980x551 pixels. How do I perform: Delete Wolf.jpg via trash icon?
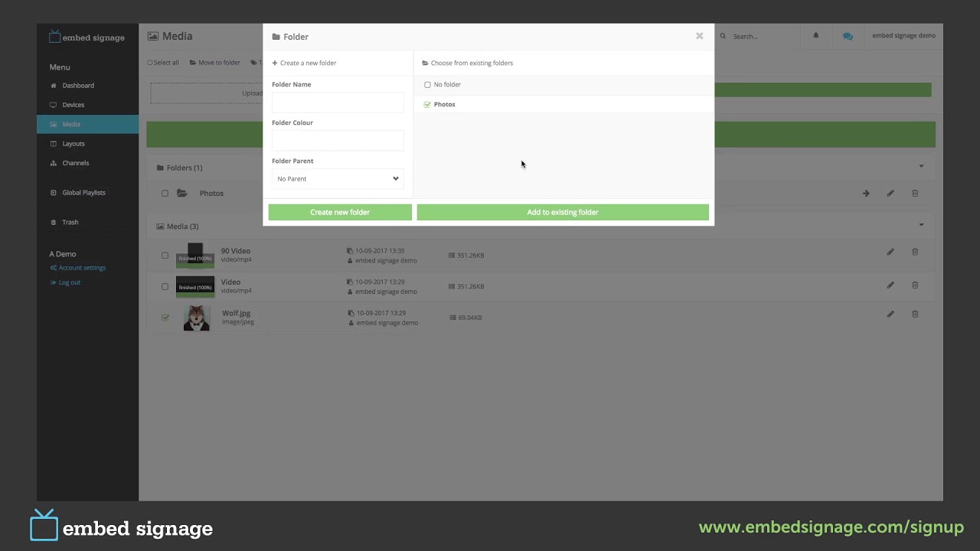[x=915, y=315]
